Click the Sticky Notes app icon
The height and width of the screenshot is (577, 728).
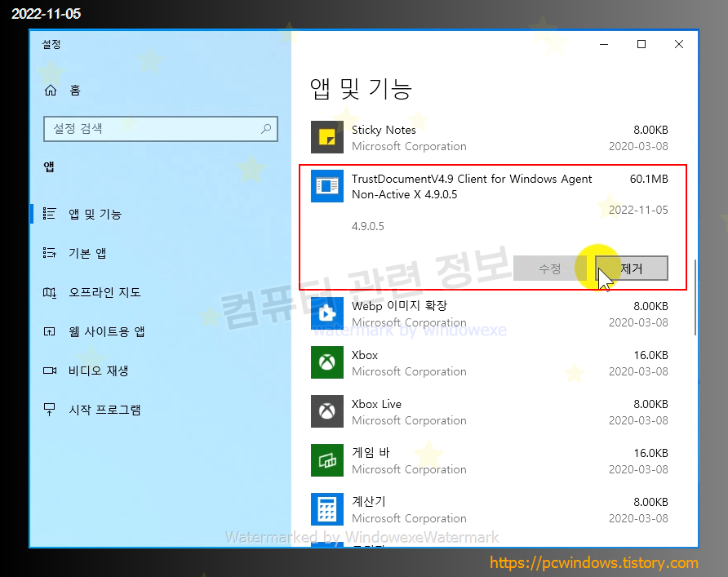pos(327,137)
